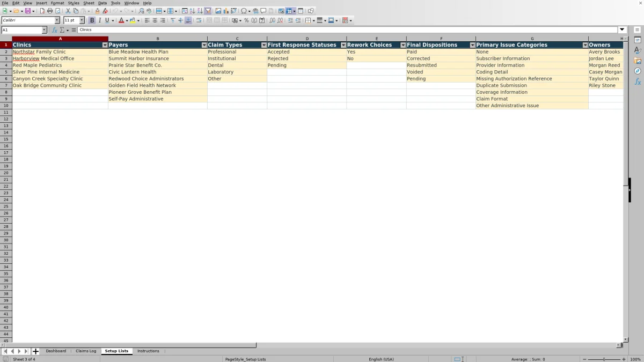Click the Sort Descending icon

[200, 11]
